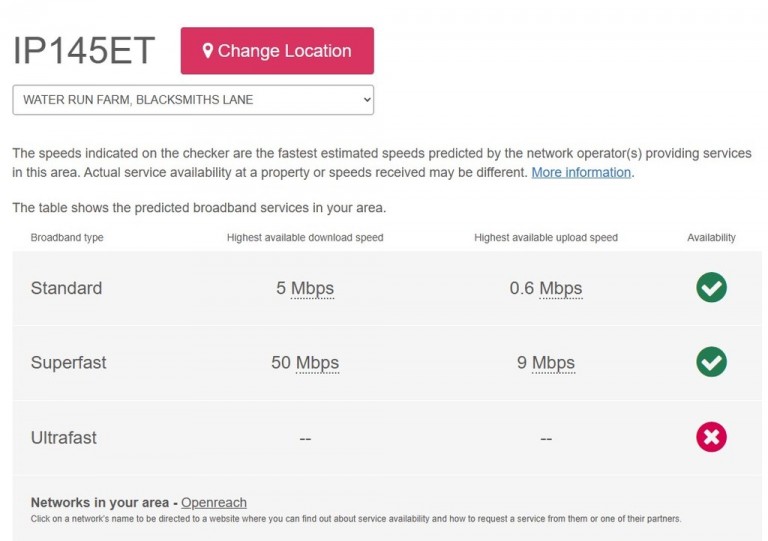Click the 5 Mbps download speed value
The image size is (768, 541).
(305, 288)
